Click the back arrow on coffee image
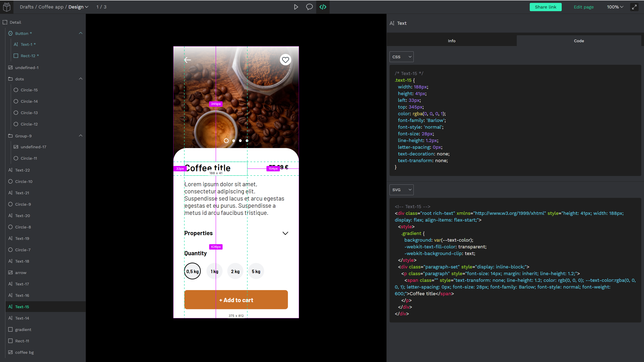 pos(188,60)
